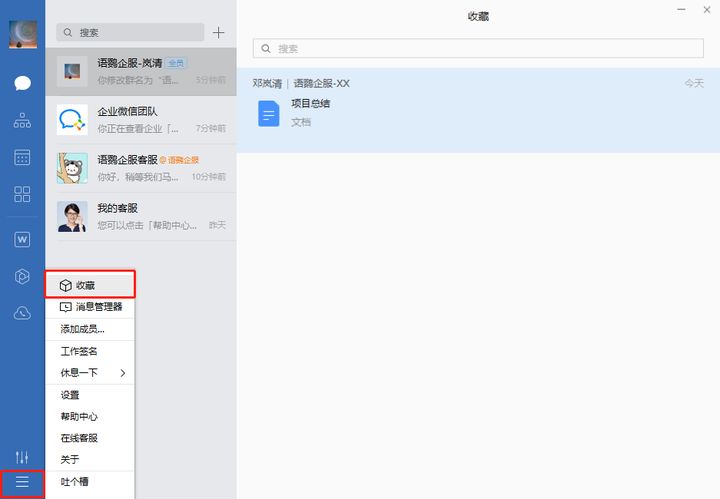The image size is (720, 499).
Task: Open the Messages chat bubble icon
Action: click(x=22, y=83)
